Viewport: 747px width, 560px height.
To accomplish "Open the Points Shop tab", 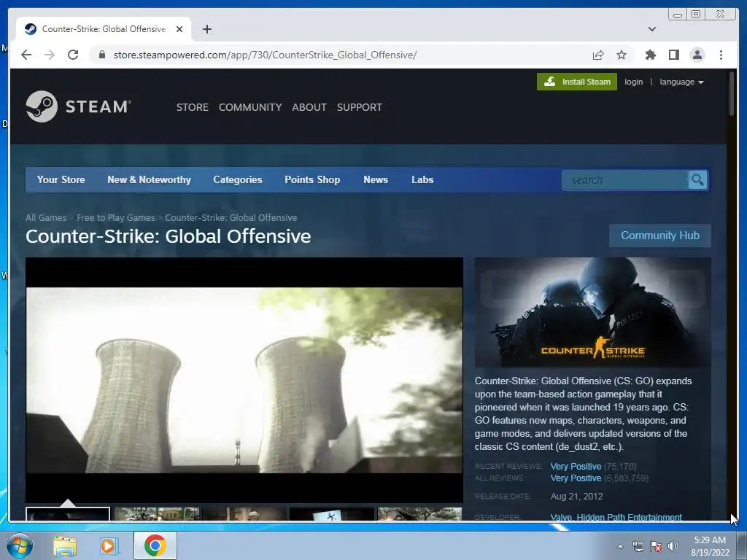I will click(x=312, y=179).
